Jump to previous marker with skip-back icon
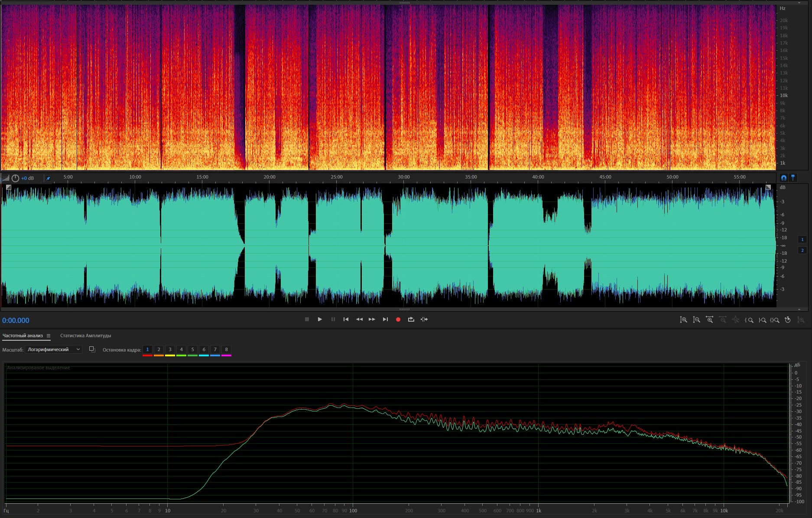812x518 pixels. [346, 319]
